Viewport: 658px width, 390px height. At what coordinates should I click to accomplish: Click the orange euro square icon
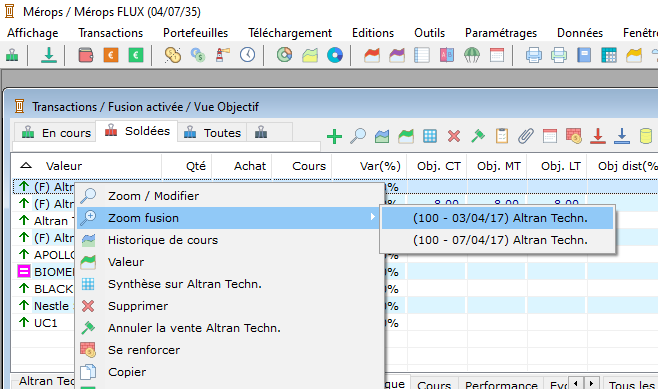point(111,55)
